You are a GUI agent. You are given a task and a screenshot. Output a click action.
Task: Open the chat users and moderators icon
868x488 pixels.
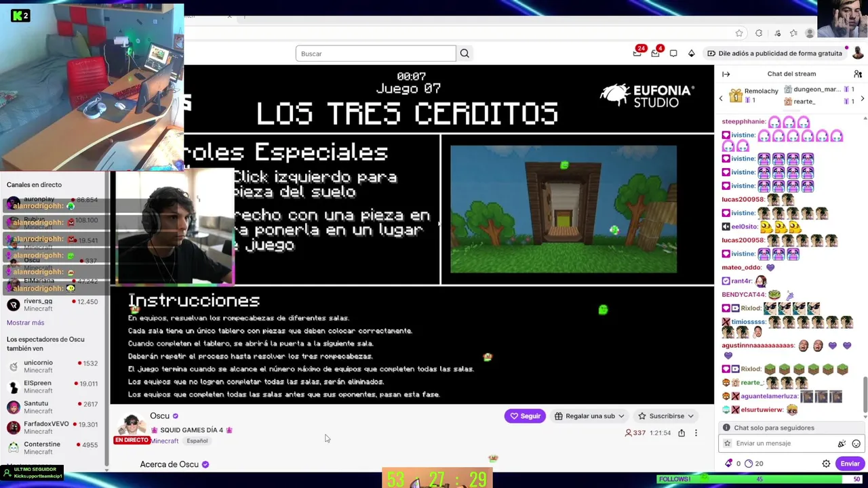[858, 74]
